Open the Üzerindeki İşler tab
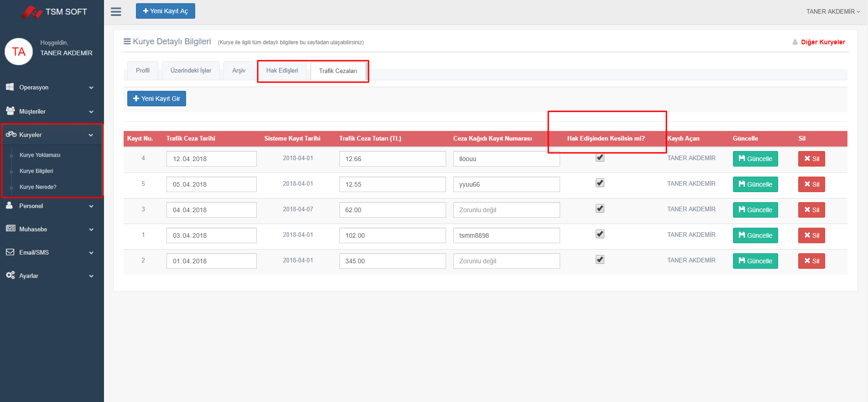Viewport: 868px width, 402px height. (191, 71)
